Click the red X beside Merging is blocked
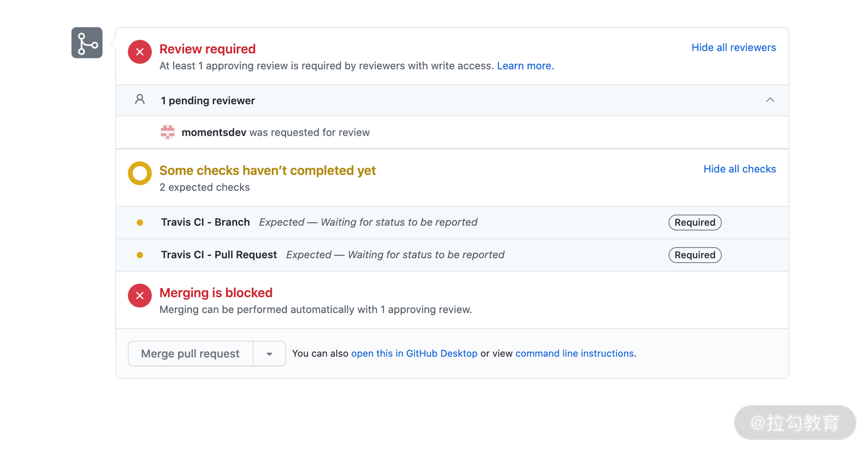Screen dimensions: 868x451 [139, 295]
